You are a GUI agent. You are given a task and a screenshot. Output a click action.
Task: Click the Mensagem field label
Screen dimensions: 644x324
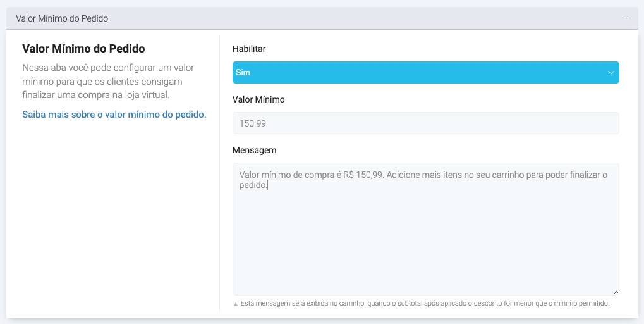(x=254, y=150)
